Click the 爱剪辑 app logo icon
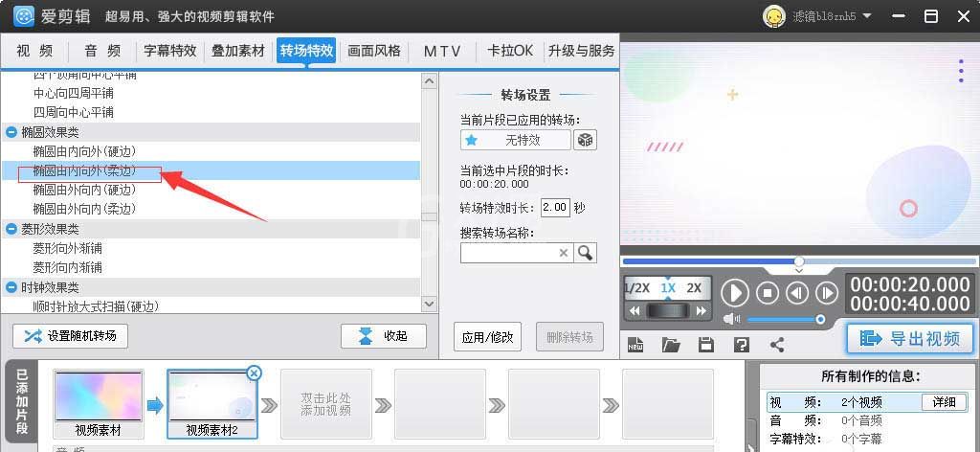Viewport: 980px width, 452px height. pos(24,16)
